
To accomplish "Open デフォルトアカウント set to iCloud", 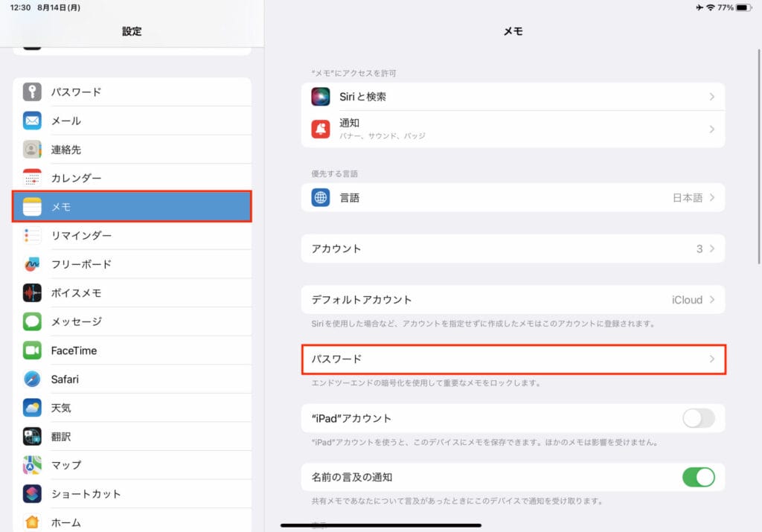I will 513,300.
